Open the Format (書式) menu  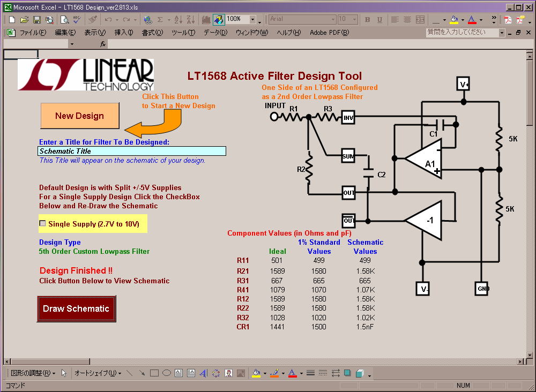152,33
